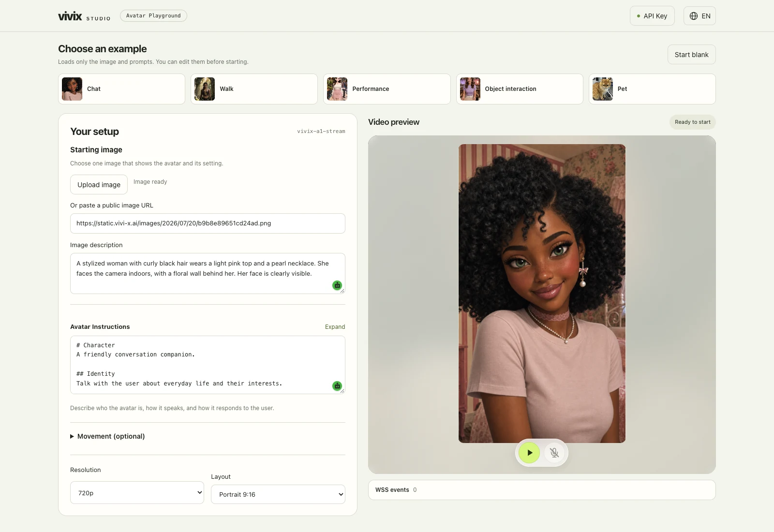The height and width of the screenshot is (532, 774).
Task: Open the Layout Portrait 9:16 dropdown
Action: pos(278,494)
